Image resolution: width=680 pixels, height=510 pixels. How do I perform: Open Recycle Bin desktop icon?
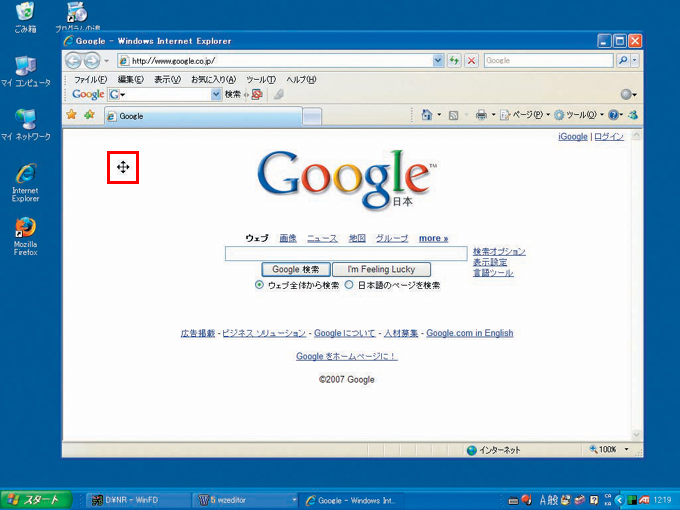point(25,17)
